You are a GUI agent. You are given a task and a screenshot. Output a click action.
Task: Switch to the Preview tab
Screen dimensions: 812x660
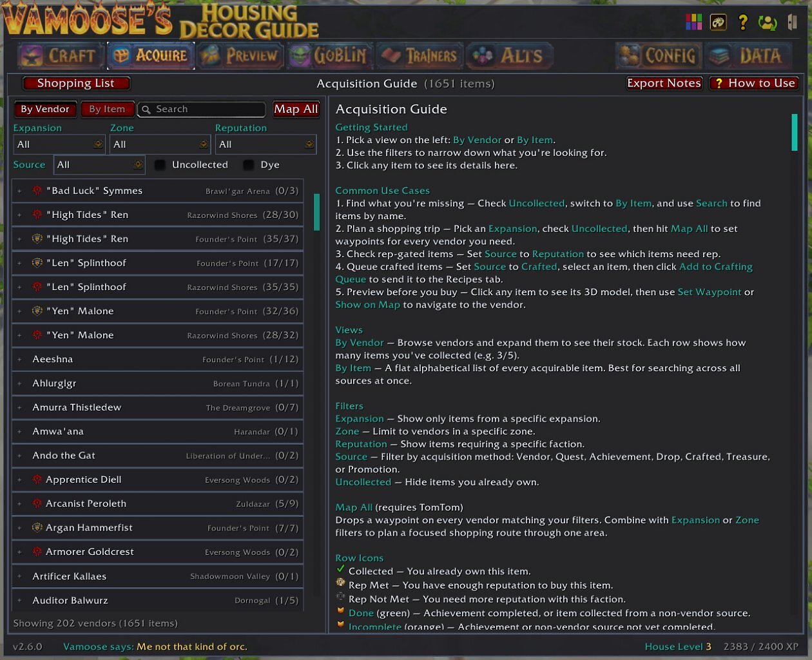click(x=240, y=56)
